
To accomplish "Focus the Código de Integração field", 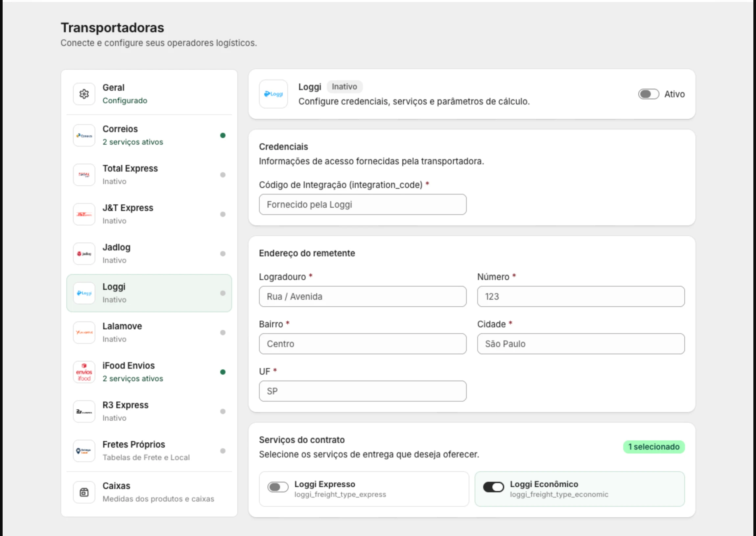I will (363, 205).
